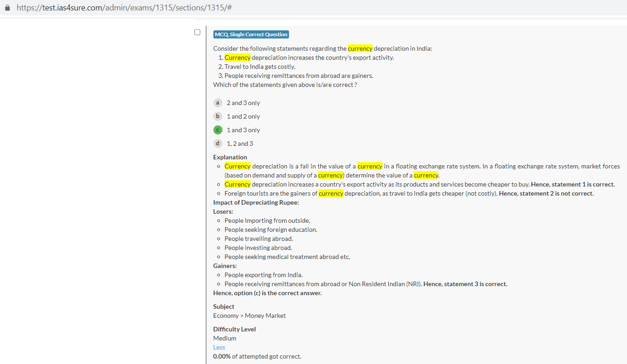This screenshot has width=627, height=364.
Task: Click the MCQ Single Correct Question badge
Action: [251, 34]
